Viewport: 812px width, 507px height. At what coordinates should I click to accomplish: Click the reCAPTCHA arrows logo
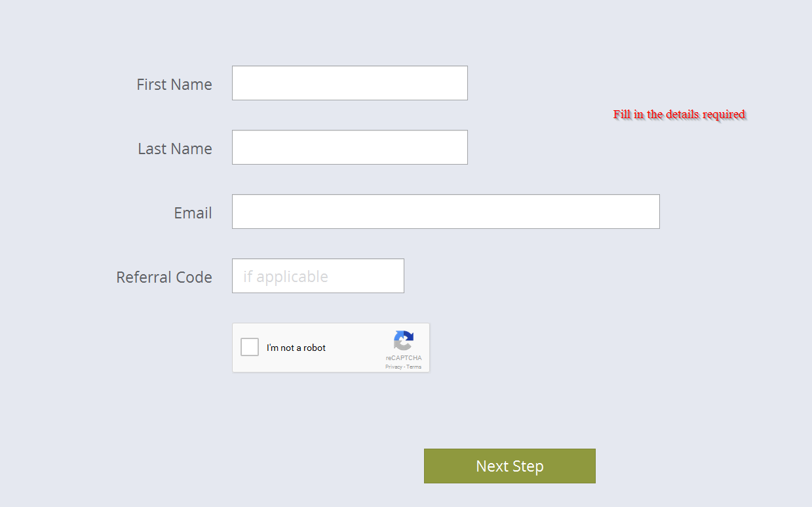(x=404, y=340)
